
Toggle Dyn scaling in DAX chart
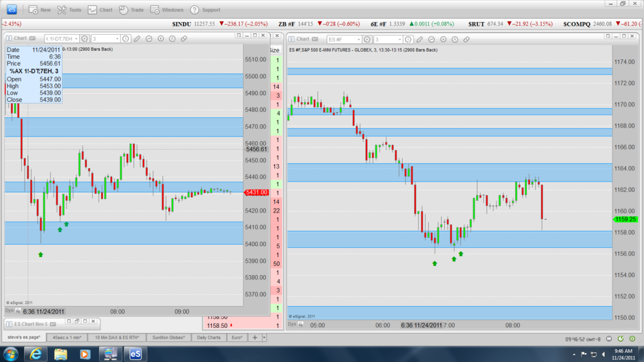coord(9,310)
